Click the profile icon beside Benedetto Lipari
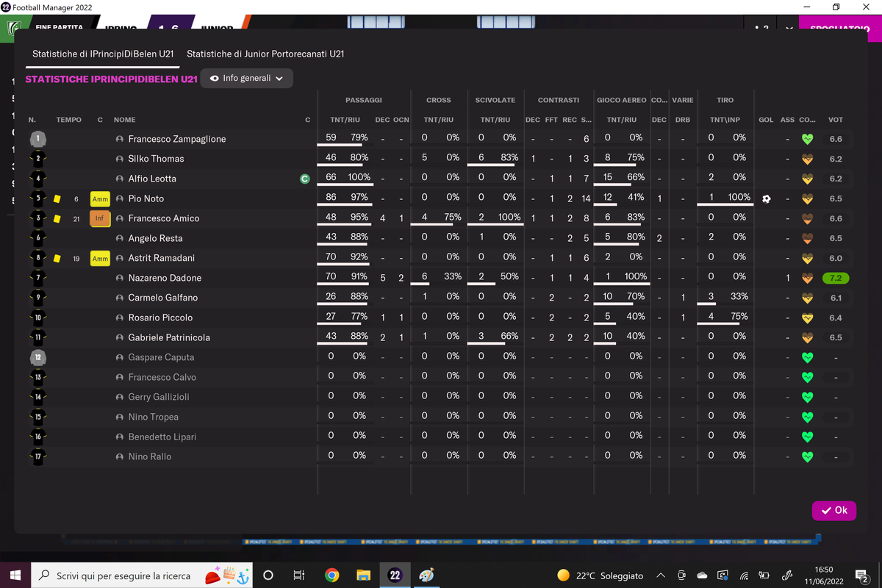882x588 pixels. coord(119,437)
